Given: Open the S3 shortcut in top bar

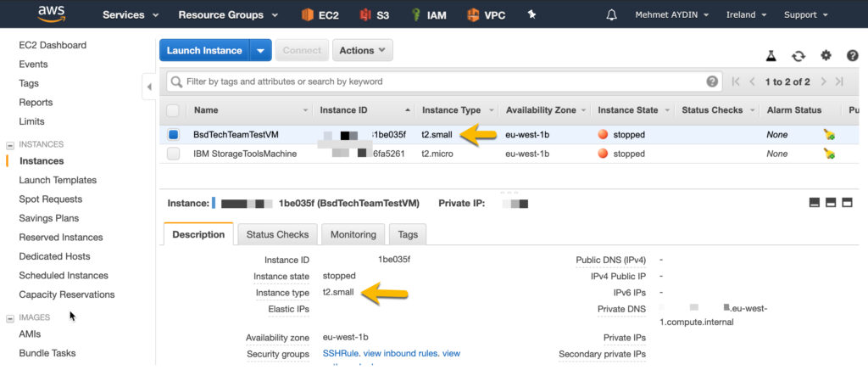Looking at the screenshot, I should click(x=374, y=15).
